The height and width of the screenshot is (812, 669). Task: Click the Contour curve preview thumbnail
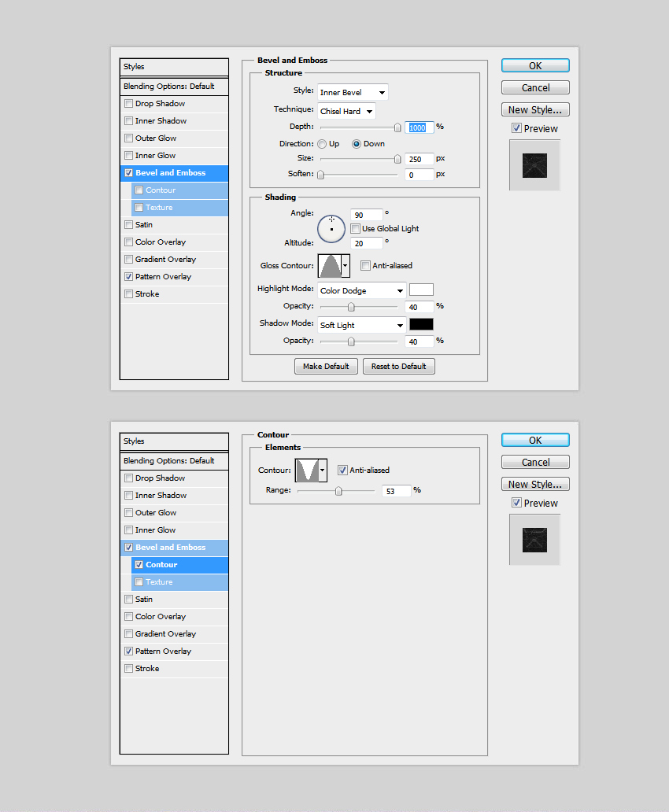pyautogui.click(x=307, y=471)
